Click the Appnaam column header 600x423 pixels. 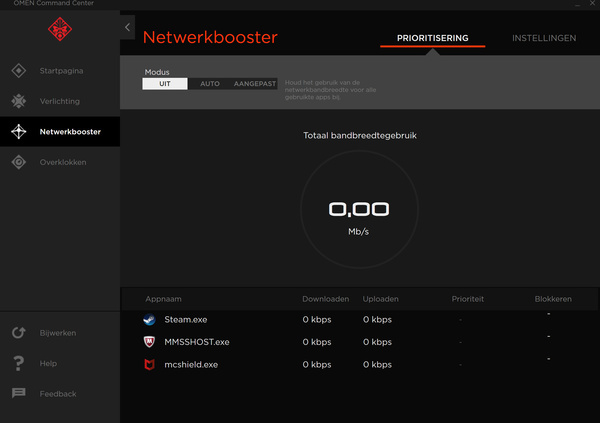[163, 299]
